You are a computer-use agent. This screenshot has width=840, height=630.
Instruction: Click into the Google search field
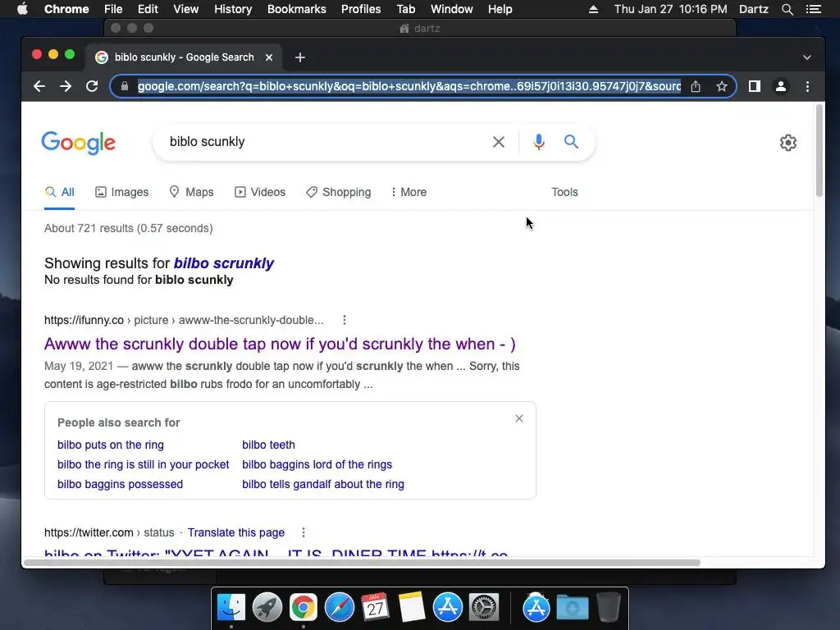pyautogui.click(x=322, y=141)
